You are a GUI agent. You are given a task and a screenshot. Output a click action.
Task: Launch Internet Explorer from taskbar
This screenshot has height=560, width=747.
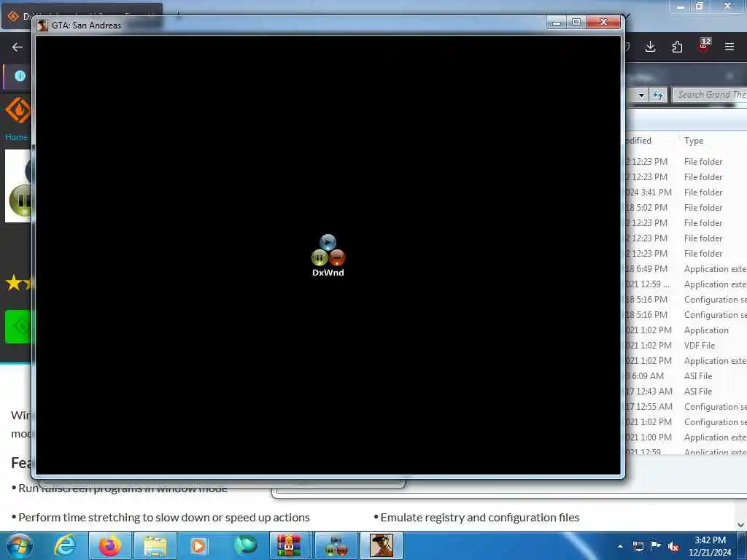(x=65, y=545)
